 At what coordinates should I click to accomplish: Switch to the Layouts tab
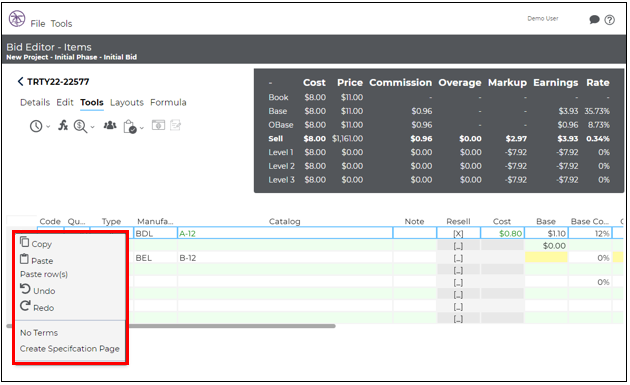coord(127,102)
